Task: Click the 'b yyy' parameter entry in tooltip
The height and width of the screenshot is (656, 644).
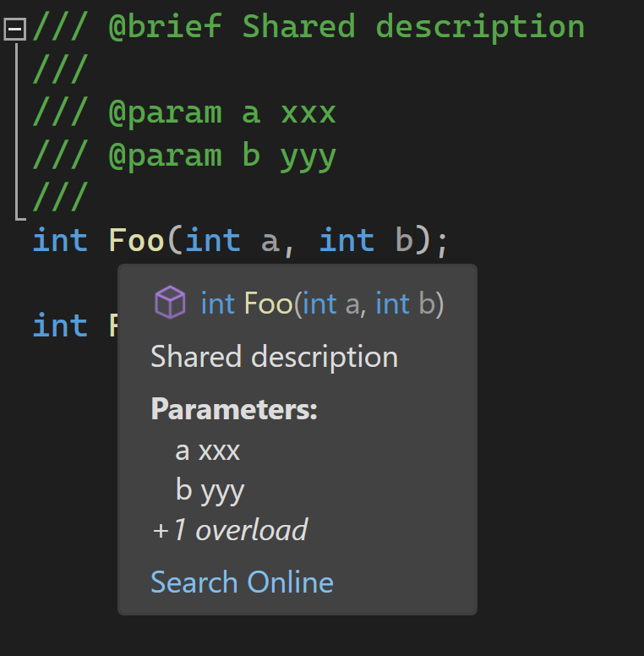Action: pyautogui.click(x=210, y=490)
